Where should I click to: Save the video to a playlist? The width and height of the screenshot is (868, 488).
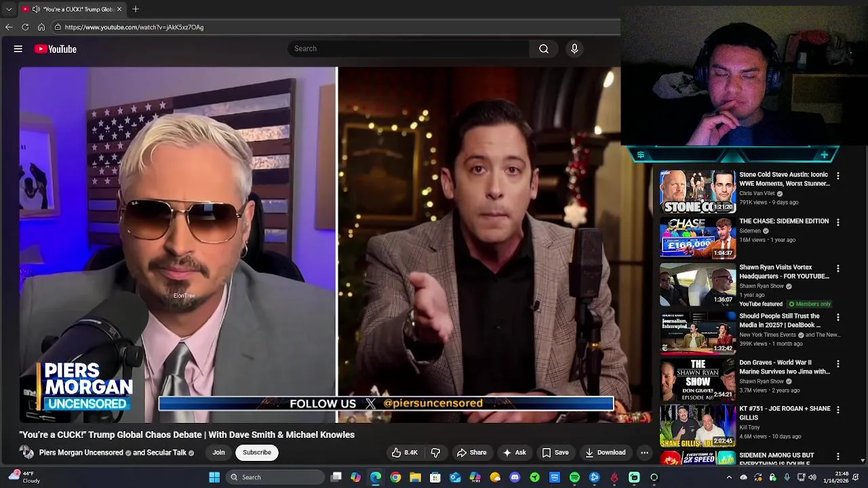(555, 453)
